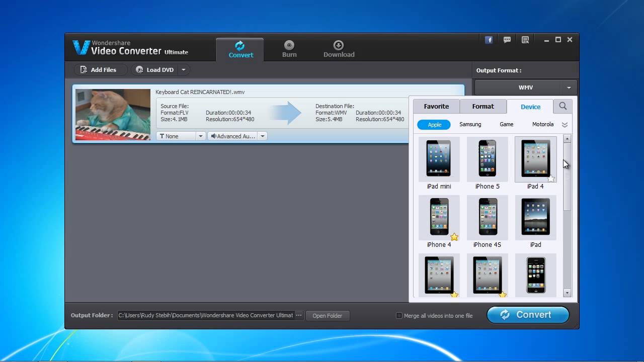Screen dimensions: 644x362
Task: Click the big Convert button
Action: pyautogui.click(x=528, y=315)
